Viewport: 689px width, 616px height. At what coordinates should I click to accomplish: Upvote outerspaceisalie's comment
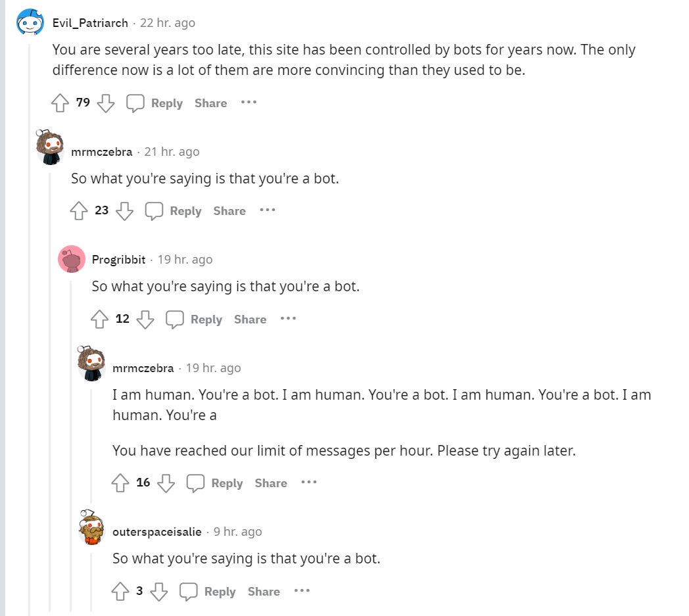click(120, 592)
